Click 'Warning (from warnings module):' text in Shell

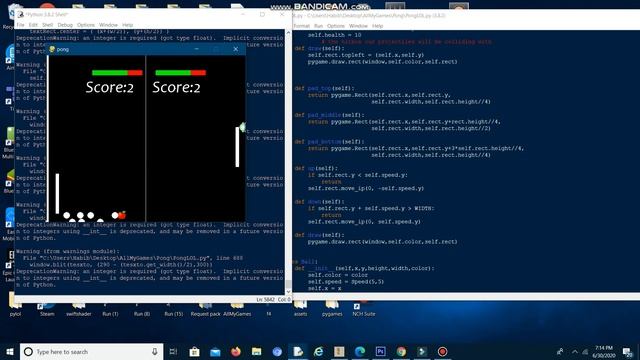pos(68,251)
